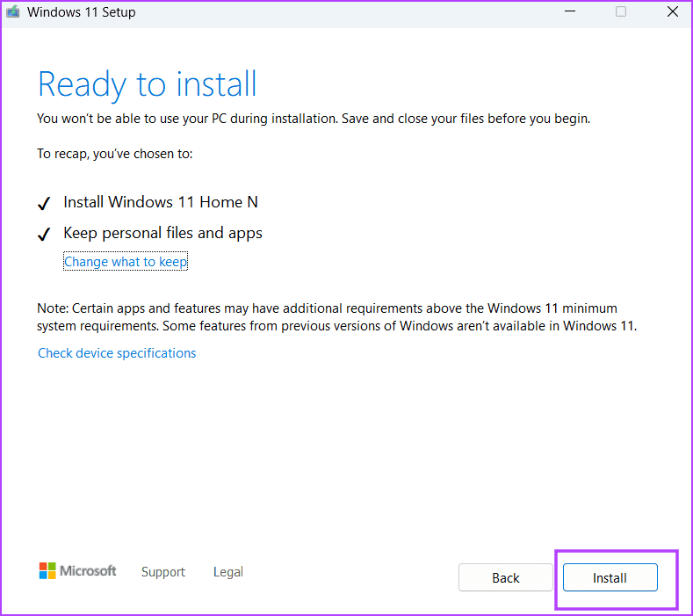Open the Legal link
The image size is (693, 616).
tap(228, 572)
